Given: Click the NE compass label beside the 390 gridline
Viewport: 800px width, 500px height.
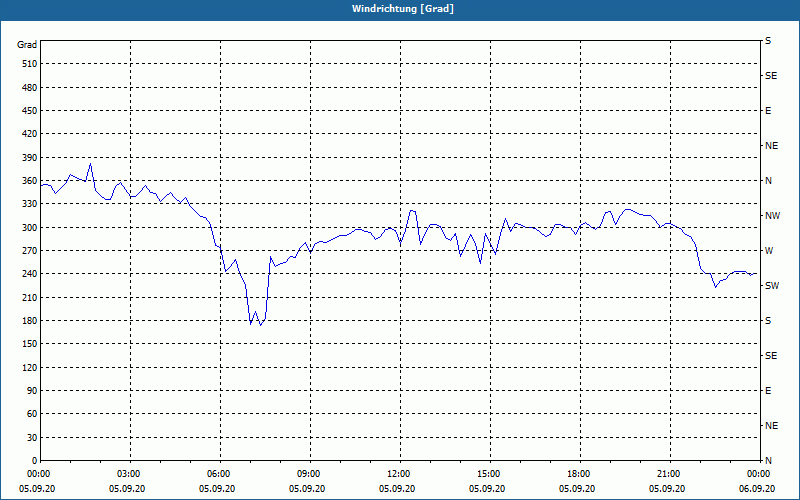Looking at the screenshot, I should click(771, 146).
